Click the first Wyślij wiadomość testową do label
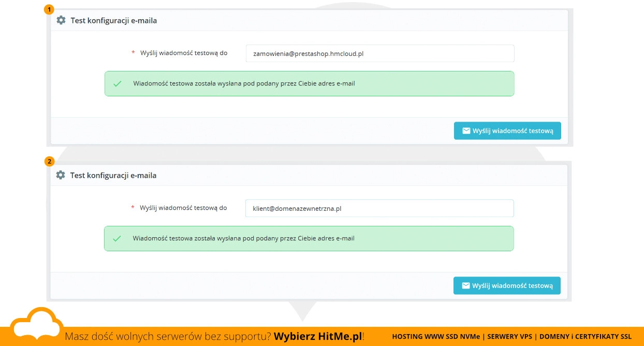Screen dimensions: 644x346 click(x=184, y=53)
